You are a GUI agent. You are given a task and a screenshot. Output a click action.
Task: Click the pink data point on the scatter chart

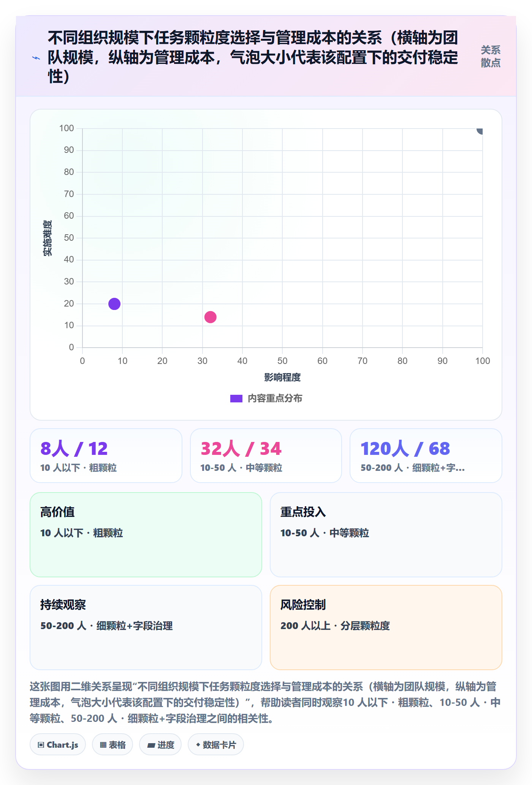(x=211, y=317)
